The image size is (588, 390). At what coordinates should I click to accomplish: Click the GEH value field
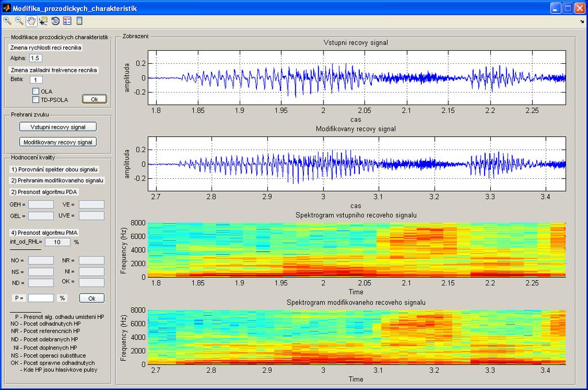[x=41, y=205]
